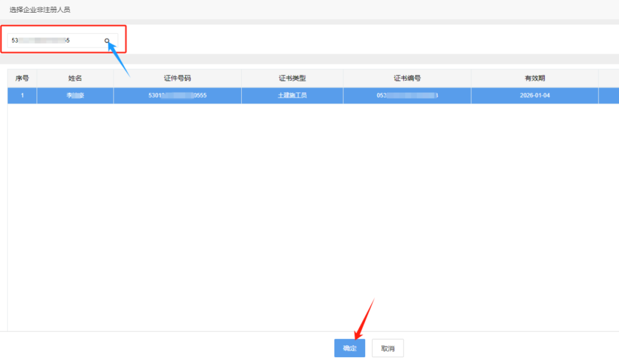The height and width of the screenshot is (364, 619).
Task: Confirm selection with 确定 button
Action: coord(350,348)
